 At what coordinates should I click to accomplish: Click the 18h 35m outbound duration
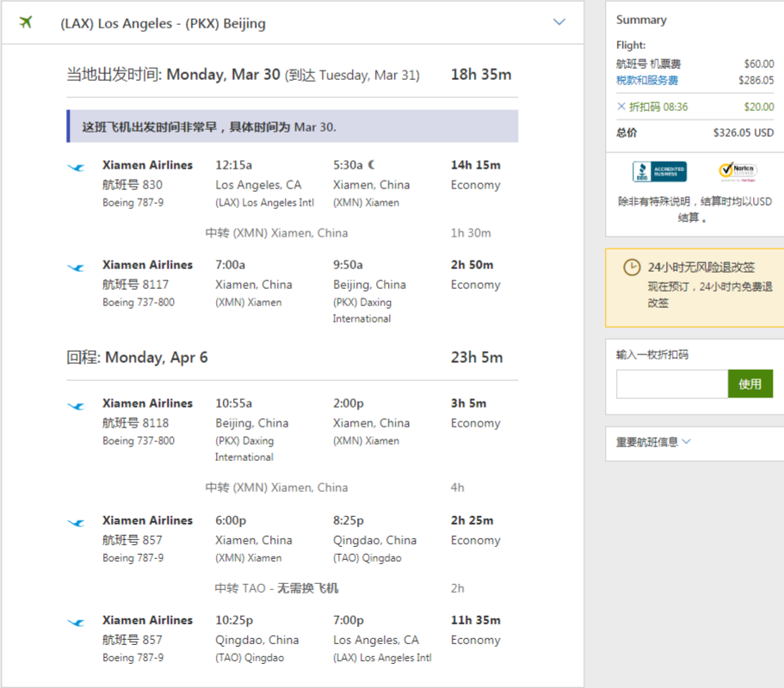point(481,75)
